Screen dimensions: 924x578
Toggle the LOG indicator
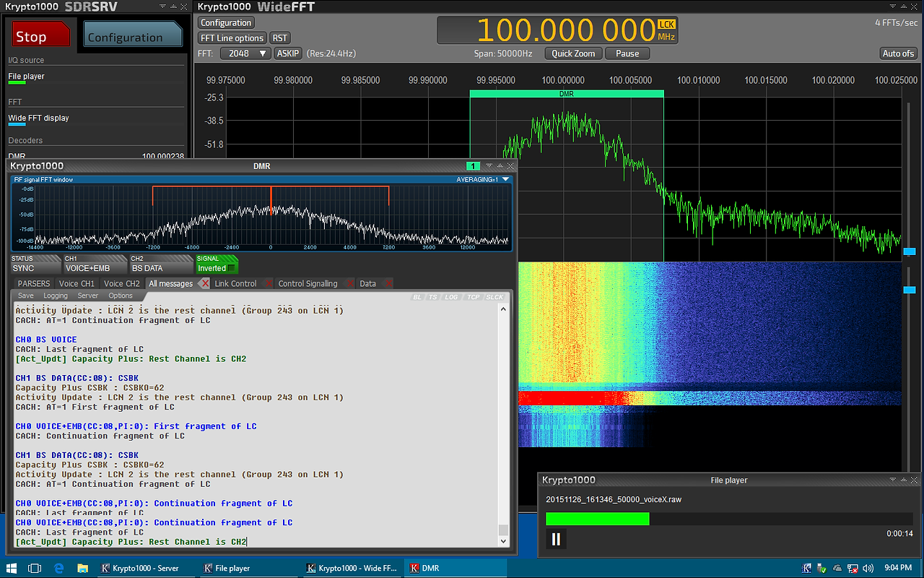[x=451, y=297]
